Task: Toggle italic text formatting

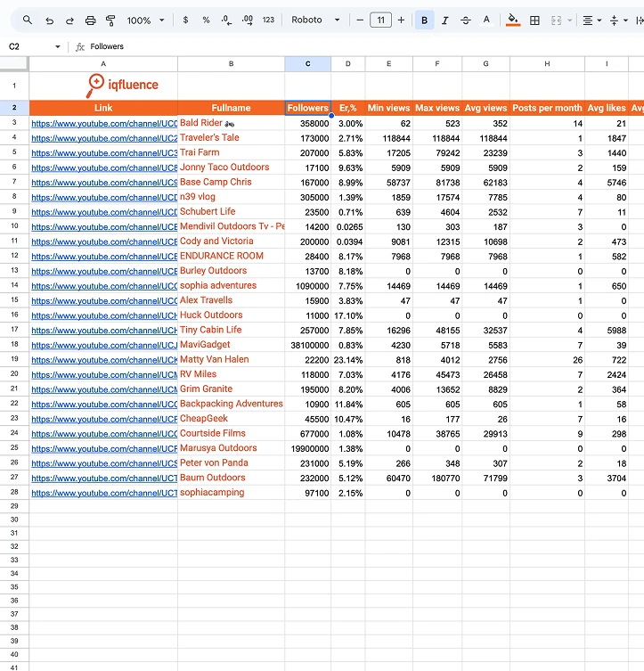Action: tap(444, 20)
